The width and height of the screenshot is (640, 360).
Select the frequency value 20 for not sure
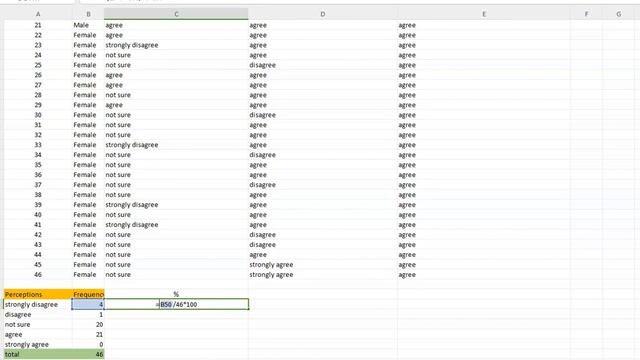[88, 324]
